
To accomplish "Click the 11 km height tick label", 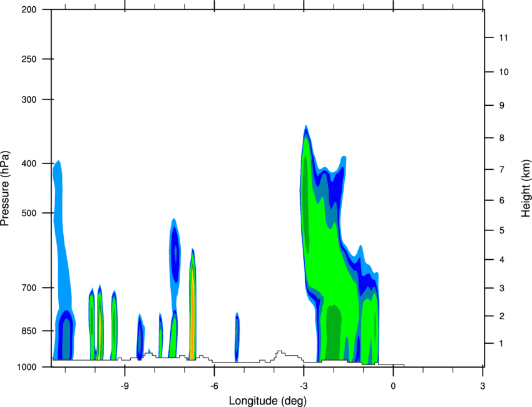I will (x=503, y=38).
